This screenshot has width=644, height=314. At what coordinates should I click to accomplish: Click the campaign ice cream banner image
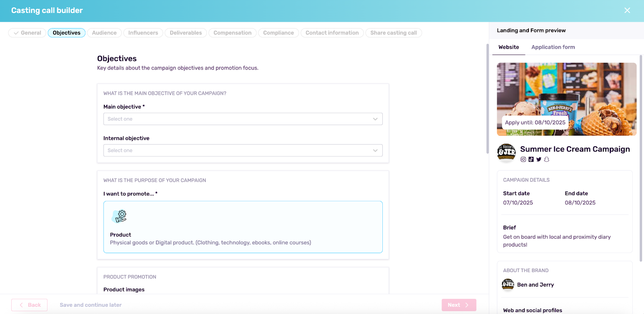click(x=567, y=99)
